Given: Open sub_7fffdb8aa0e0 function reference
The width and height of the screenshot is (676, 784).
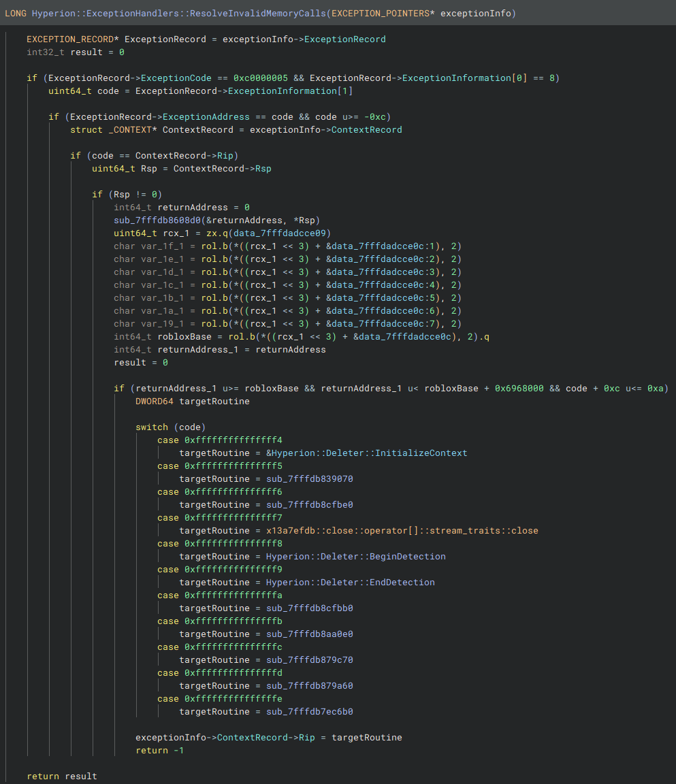Looking at the screenshot, I should point(310,634).
